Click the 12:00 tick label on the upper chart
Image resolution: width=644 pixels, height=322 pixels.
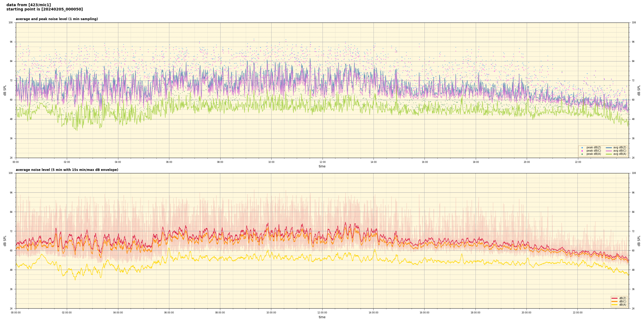point(322,162)
